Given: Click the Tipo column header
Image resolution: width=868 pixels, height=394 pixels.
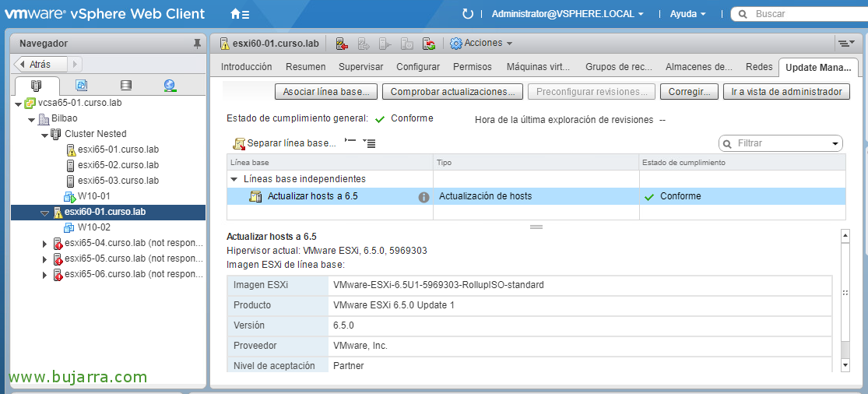Looking at the screenshot, I should (x=536, y=162).
